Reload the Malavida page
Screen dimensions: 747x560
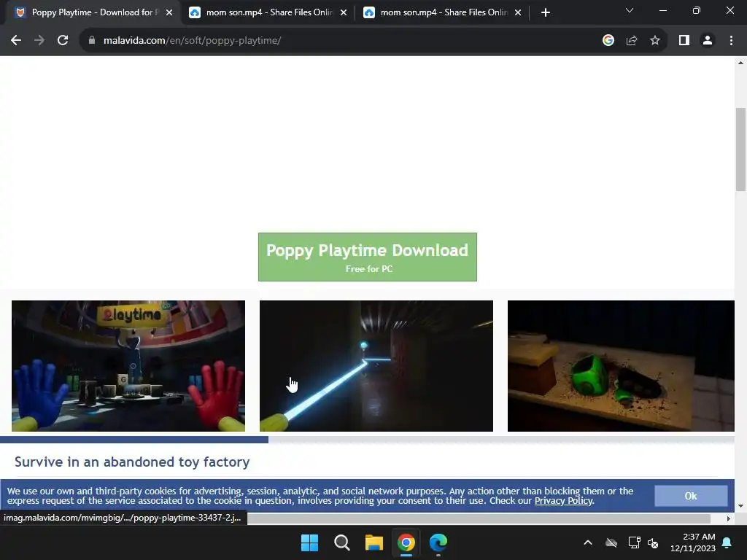point(63,41)
